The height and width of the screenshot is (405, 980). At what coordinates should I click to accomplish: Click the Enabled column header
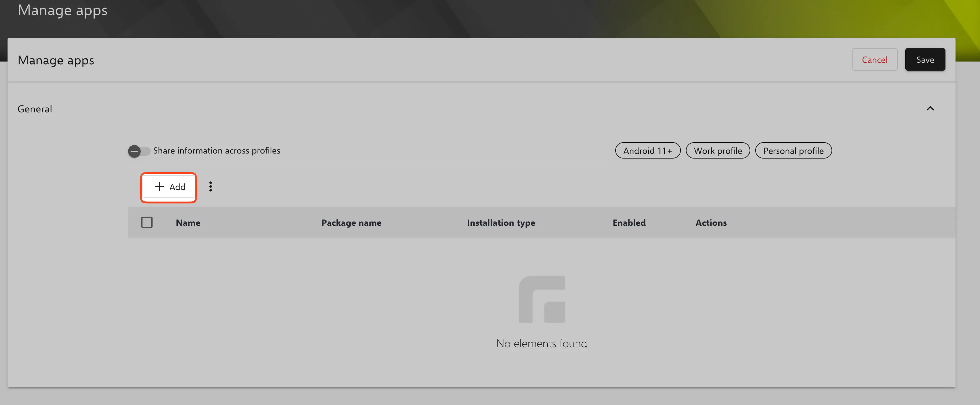click(x=629, y=223)
